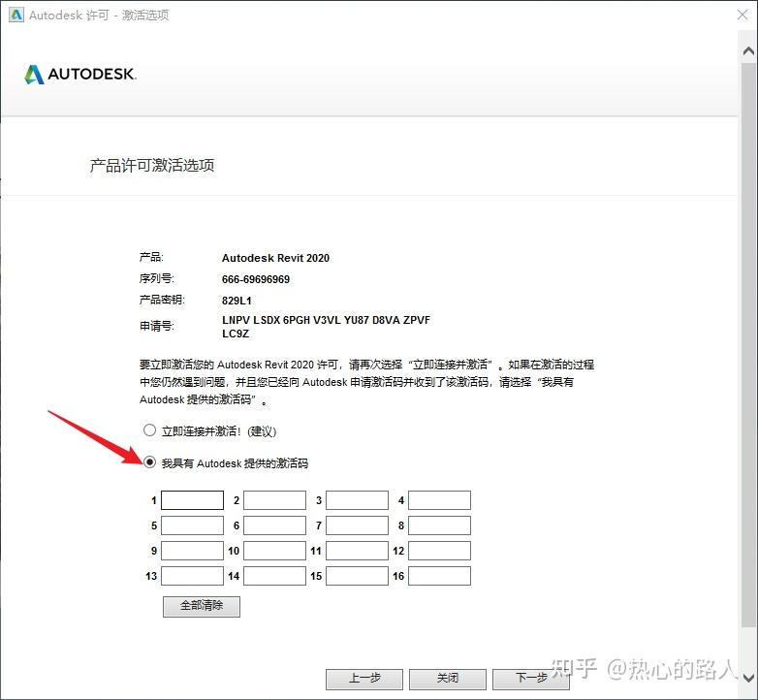The image size is (758, 700).
Task: Click activation code field 6
Action: tap(274, 525)
